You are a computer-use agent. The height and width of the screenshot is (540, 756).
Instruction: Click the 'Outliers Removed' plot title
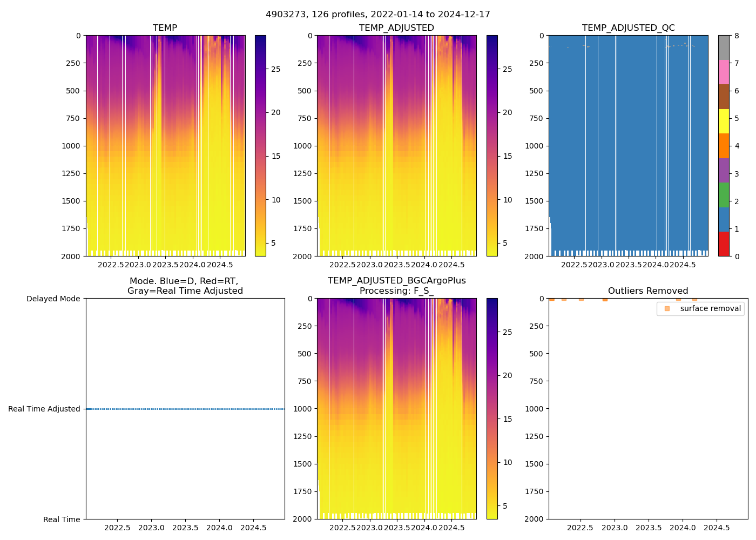pyautogui.click(x=648, y=291)
